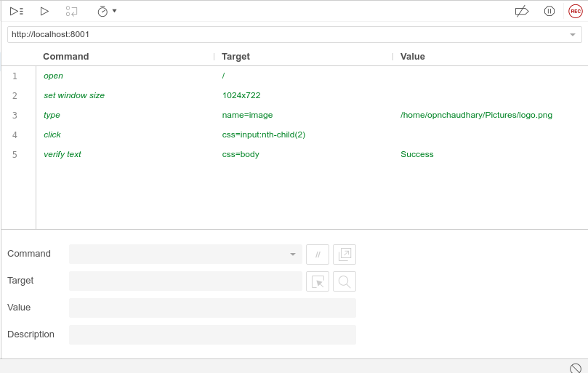The image size is (588, 373).
Task: Select the Command column header
Action: coord(66,56)
